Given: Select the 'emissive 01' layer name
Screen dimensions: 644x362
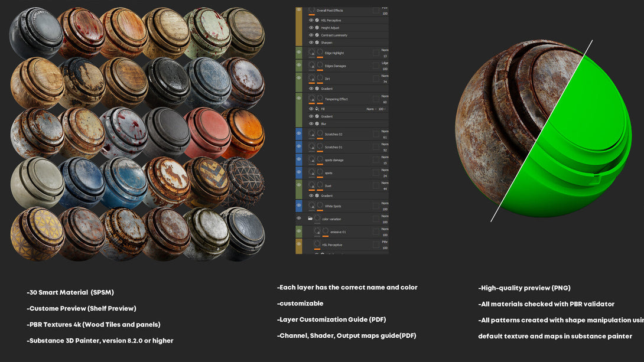Looking at the screenshot, I should pyautogui.click(x=338, y=232).
